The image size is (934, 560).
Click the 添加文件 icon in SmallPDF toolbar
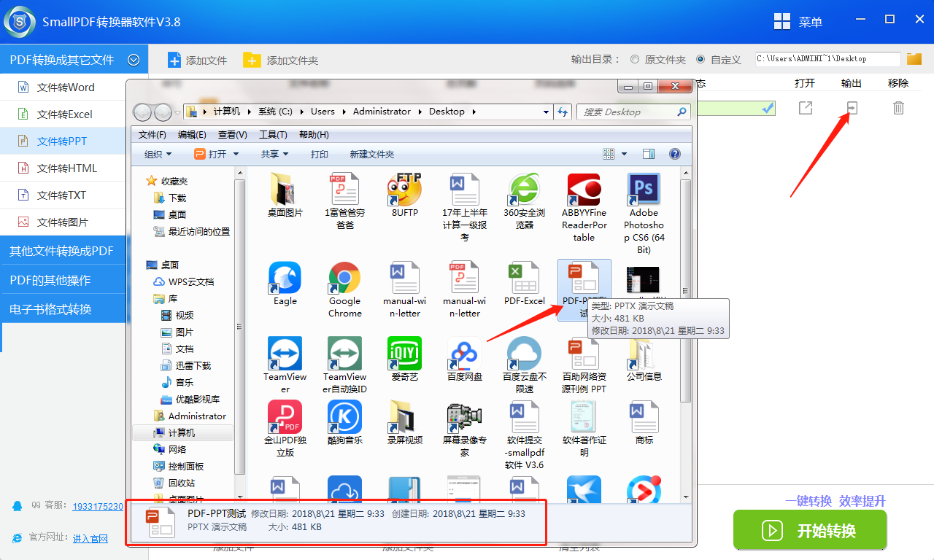pyautogui.click(x=174, y=60)
